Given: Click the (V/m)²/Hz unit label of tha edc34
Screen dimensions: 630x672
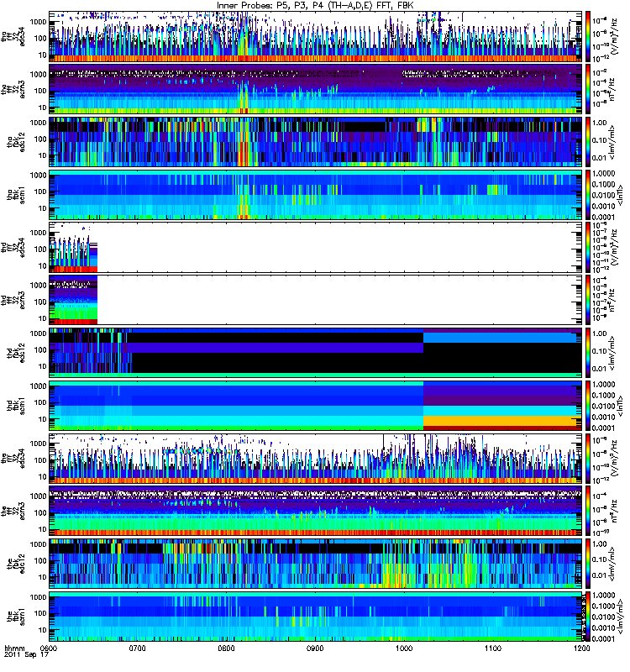Looking at the screenshot, I should point(613,36).
